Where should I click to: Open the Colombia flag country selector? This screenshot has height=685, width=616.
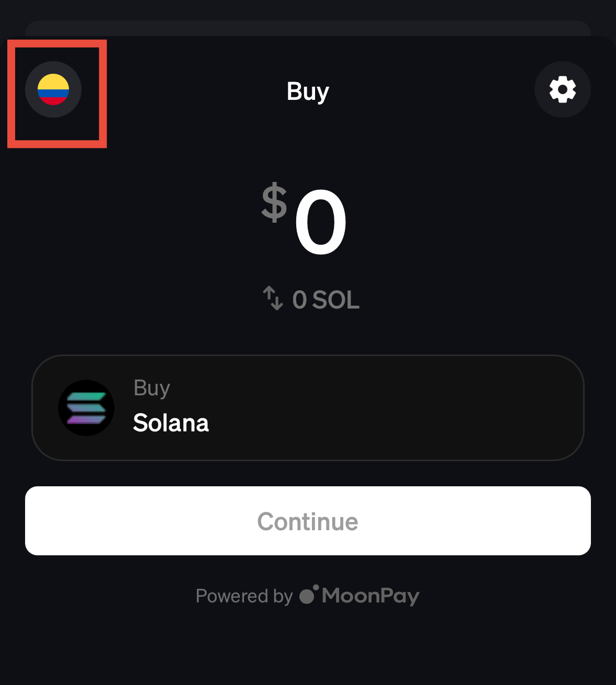pyautogui.click(x=53, y=89)
